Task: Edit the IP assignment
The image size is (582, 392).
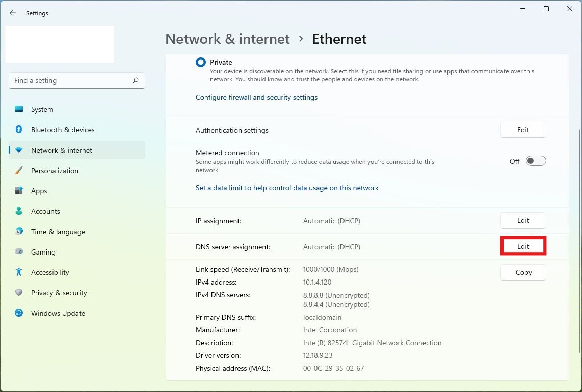Action: pyautogui.click(x=523, y=220)
